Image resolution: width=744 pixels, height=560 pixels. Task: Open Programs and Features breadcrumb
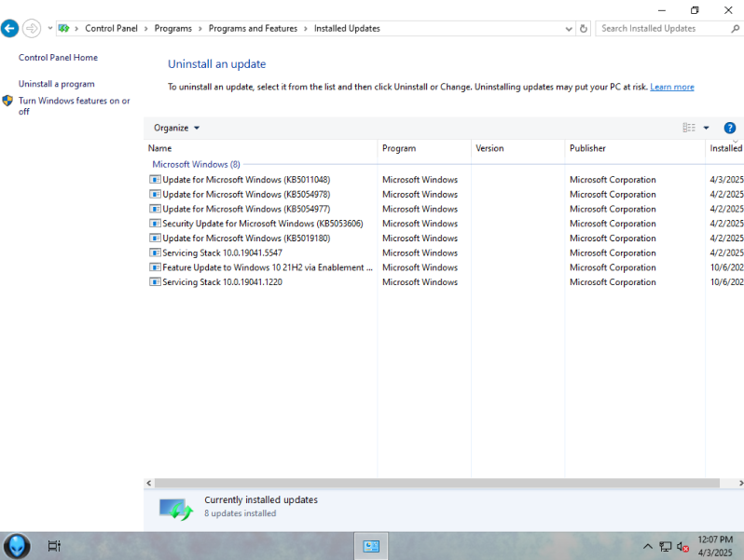253,29
